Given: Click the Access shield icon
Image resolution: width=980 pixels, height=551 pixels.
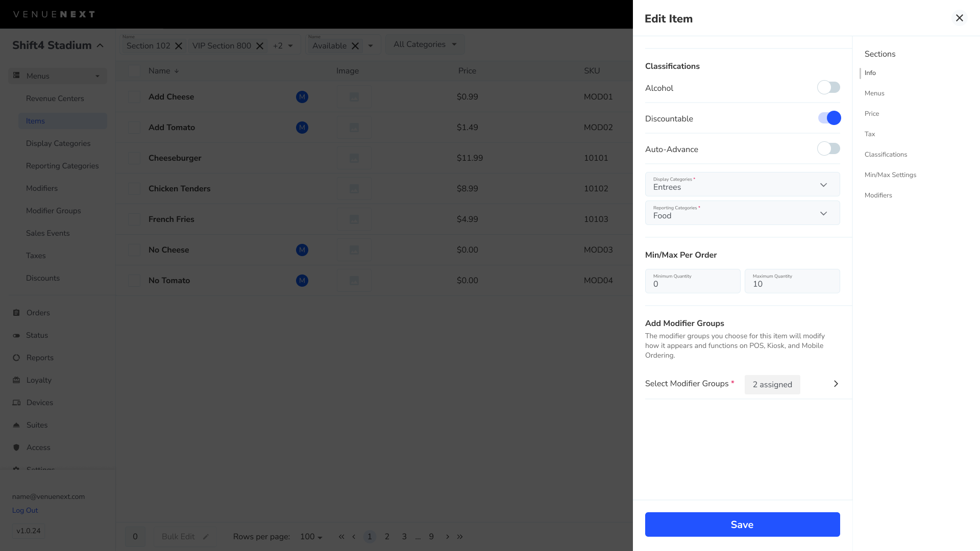Looking at the screenshot, I should pos(16,447).
